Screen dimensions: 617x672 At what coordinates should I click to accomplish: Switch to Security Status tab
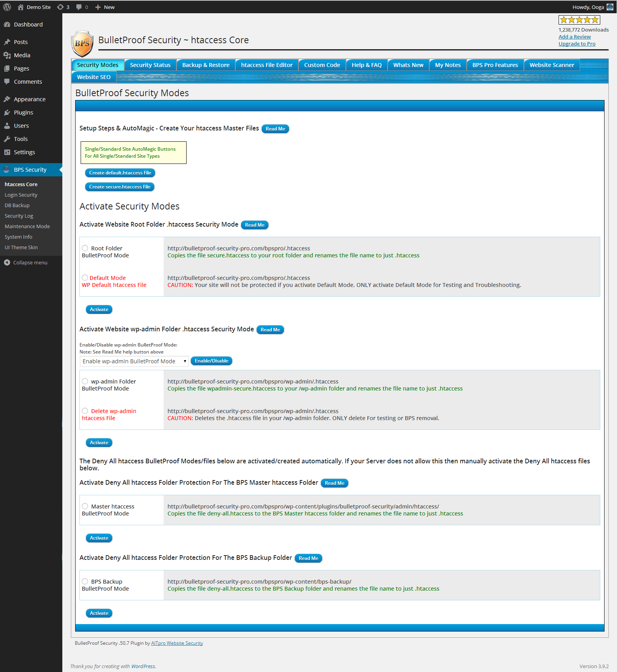click(x=150, y=65)
